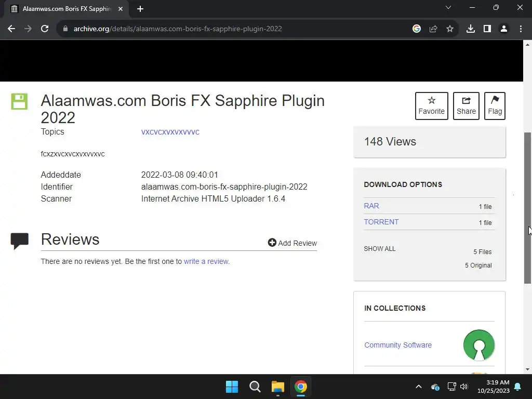Favorite this archive item
The image size is (532, 399).
coord(432,106)
